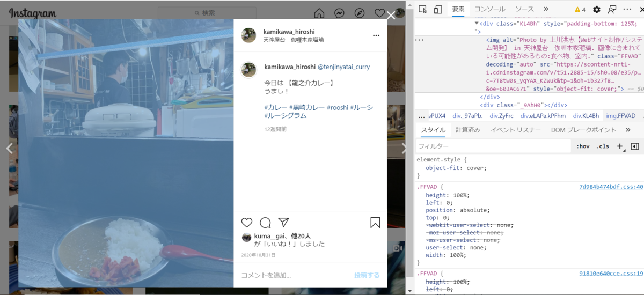The height and width of the screenshot is (295, 644).
Task: Switch to the コンソール DevTools tab
Action: pyautogui.click(x=489, y=9)
